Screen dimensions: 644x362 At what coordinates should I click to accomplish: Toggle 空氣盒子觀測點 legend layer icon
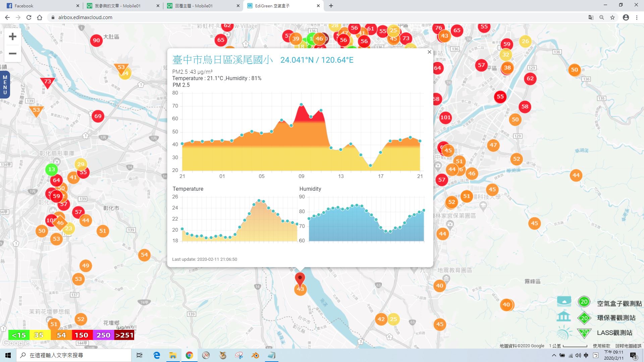[x=584, y=302]
